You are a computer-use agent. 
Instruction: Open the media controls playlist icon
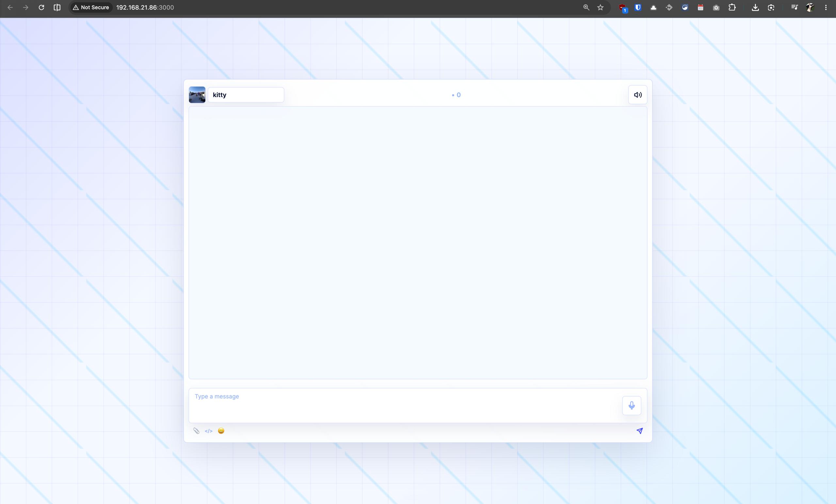tap(794, 8)
